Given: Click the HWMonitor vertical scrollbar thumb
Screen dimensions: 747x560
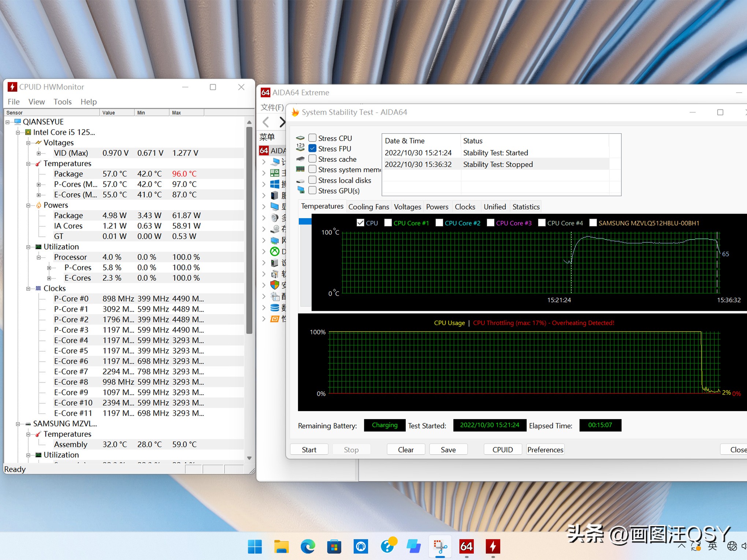Looking at the screenshot, I should 249,231.
